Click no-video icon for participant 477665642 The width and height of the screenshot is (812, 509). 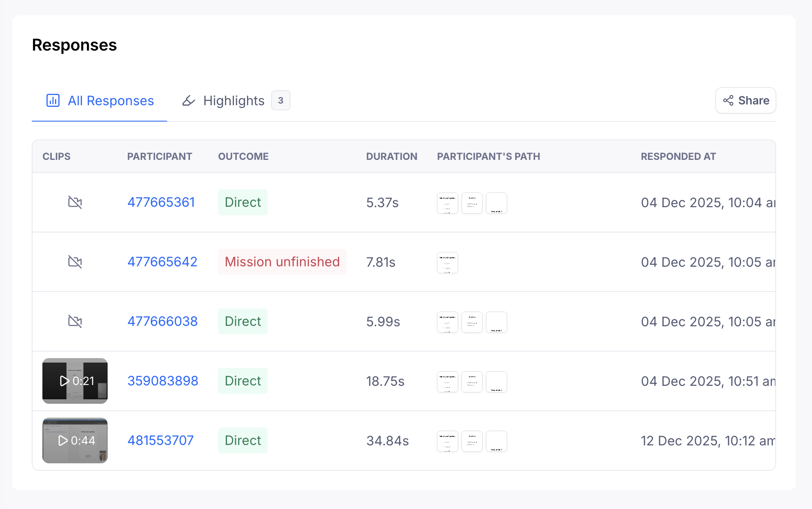75,262
